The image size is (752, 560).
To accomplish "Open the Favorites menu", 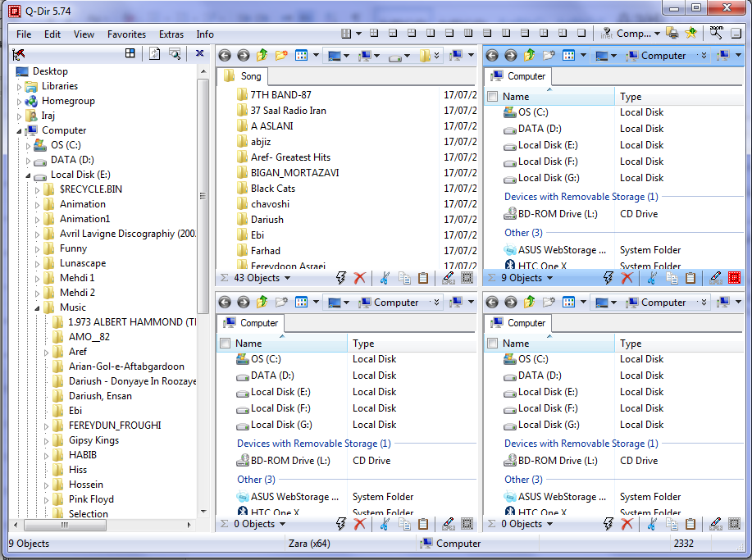I will (x=126, y=34).
